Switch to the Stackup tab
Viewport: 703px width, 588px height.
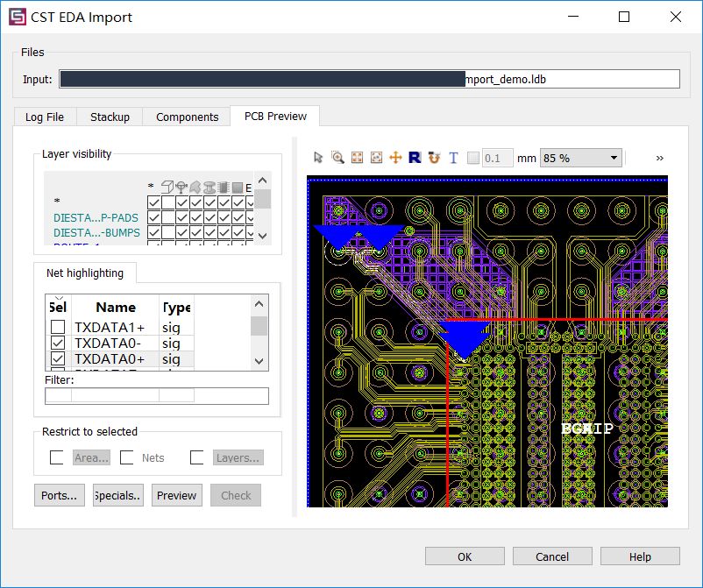click(x=110, y=117)
